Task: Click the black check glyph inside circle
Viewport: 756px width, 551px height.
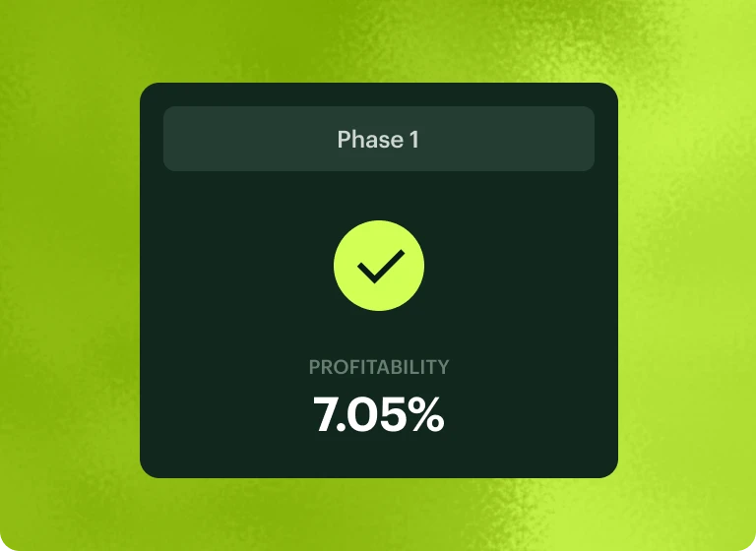Action: (379, 266)
